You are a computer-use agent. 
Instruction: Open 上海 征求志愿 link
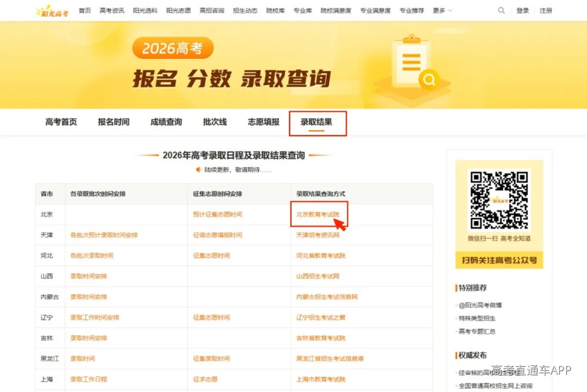click(x=205, y=379)
